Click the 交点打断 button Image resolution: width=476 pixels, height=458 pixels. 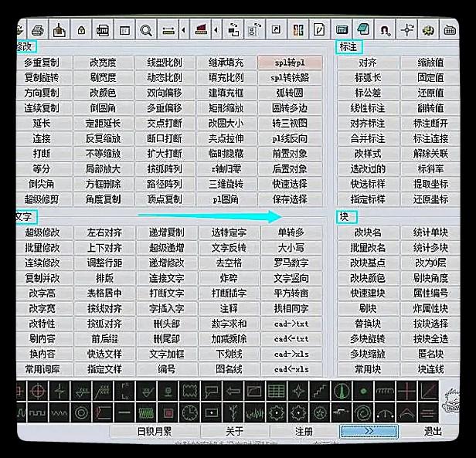coord(165,124)
